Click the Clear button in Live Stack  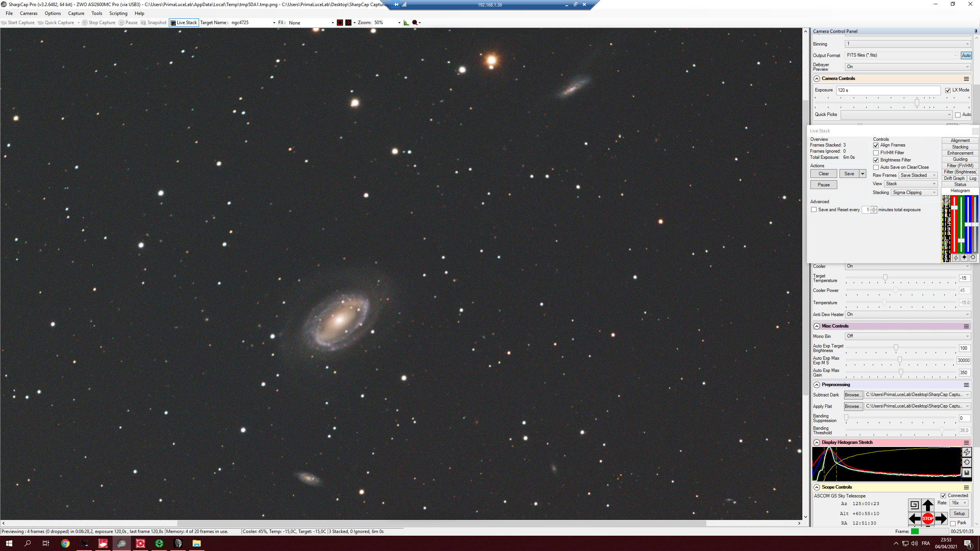pyautogui.click(x=824, y=174)
